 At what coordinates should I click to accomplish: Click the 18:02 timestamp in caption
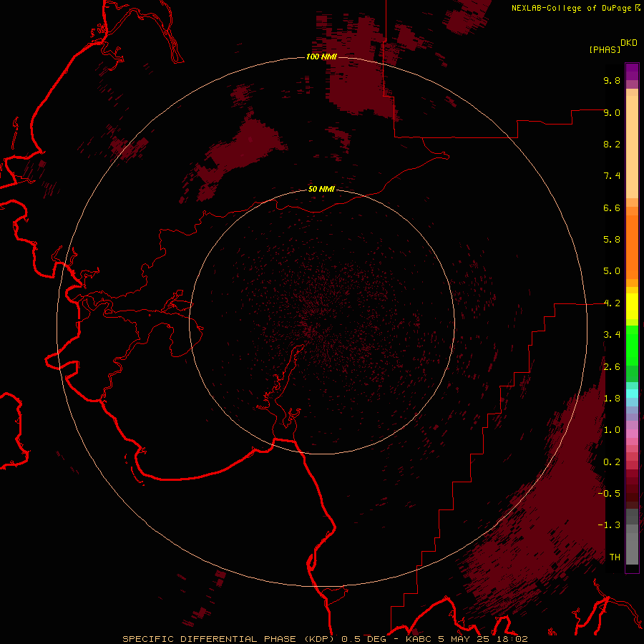pyautogui.click(x=512, y=639)
